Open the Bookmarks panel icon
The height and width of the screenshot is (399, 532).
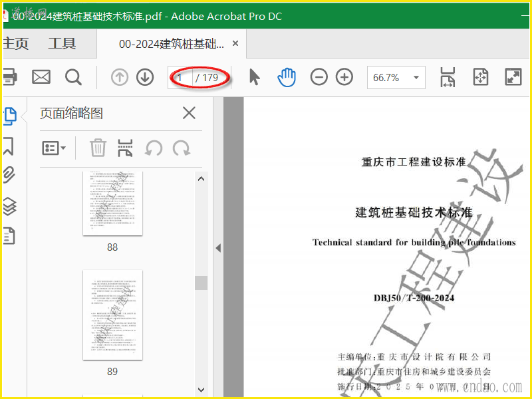9,146
